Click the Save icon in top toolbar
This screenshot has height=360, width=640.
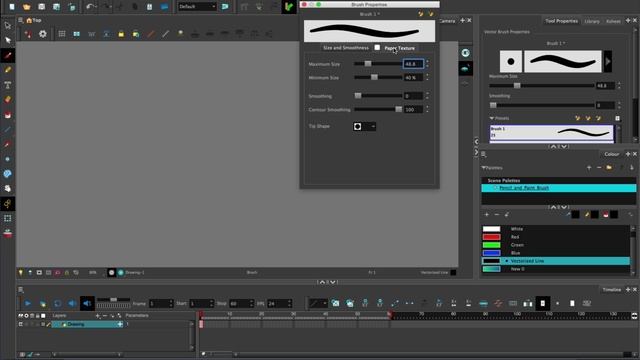[42, 7]
